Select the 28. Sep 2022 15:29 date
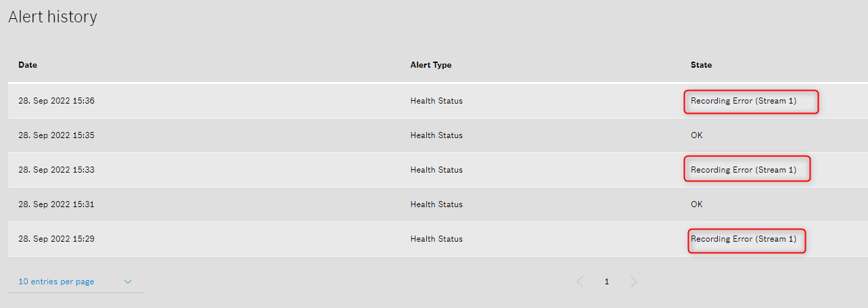 (x=56, y=239)
